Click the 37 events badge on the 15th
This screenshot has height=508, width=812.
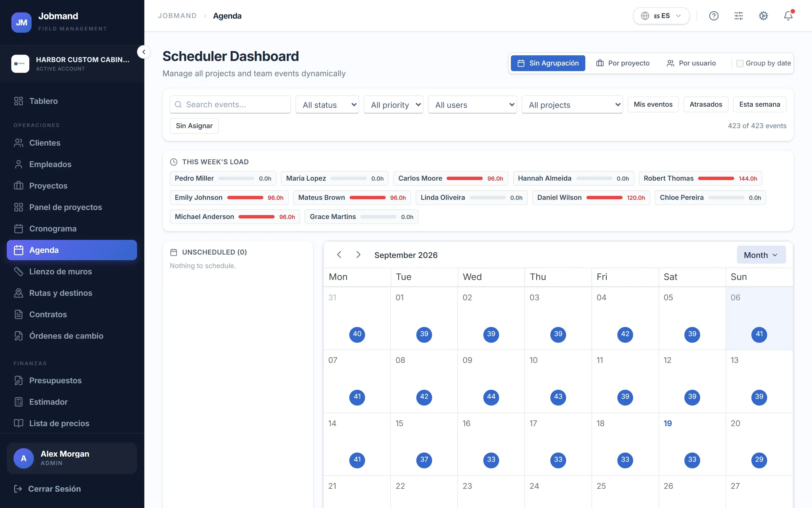[x=424, y=460]
